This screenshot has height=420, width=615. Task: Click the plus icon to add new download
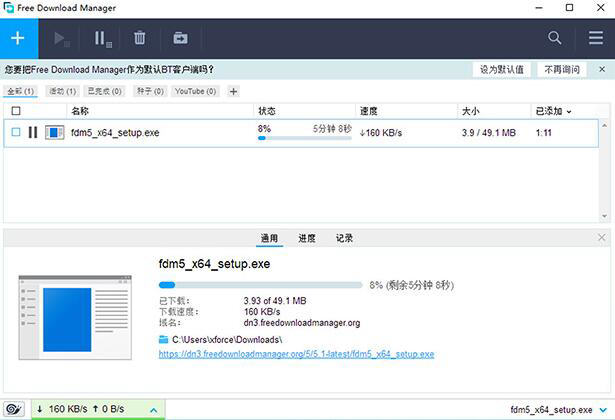click(x=18, y=38)
